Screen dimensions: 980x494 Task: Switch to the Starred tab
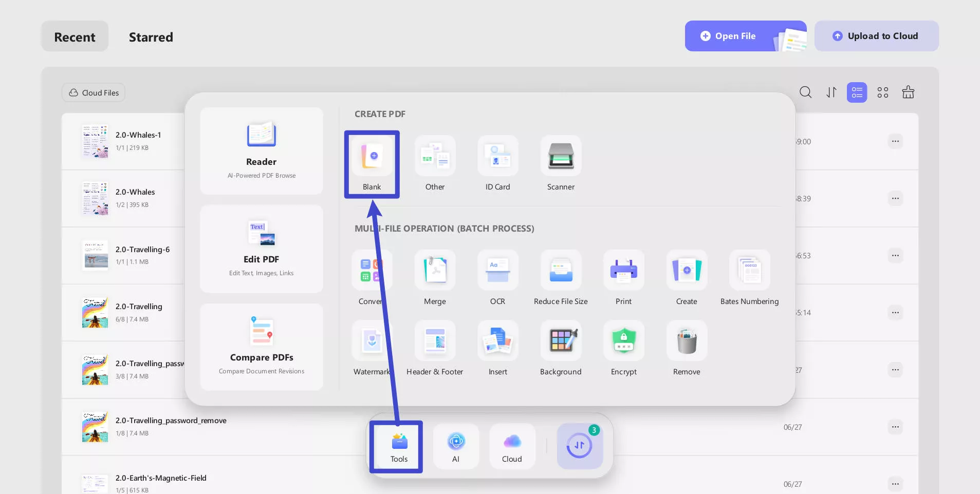pos(151,37)
